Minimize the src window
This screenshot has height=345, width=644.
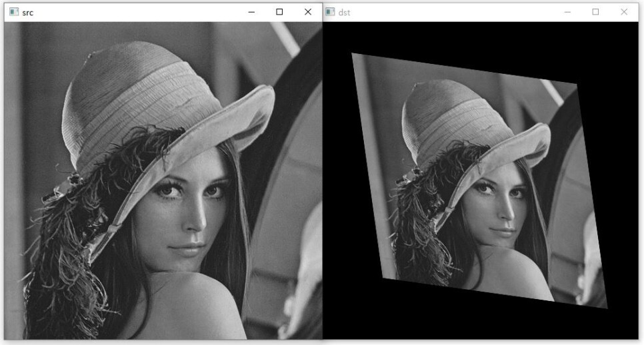[x=251, y=12]
